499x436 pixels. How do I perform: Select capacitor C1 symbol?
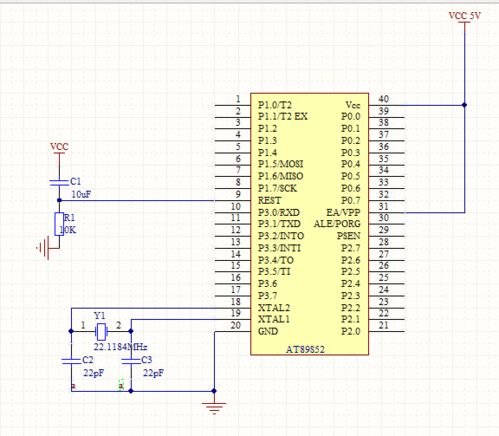tap(59, 182)
